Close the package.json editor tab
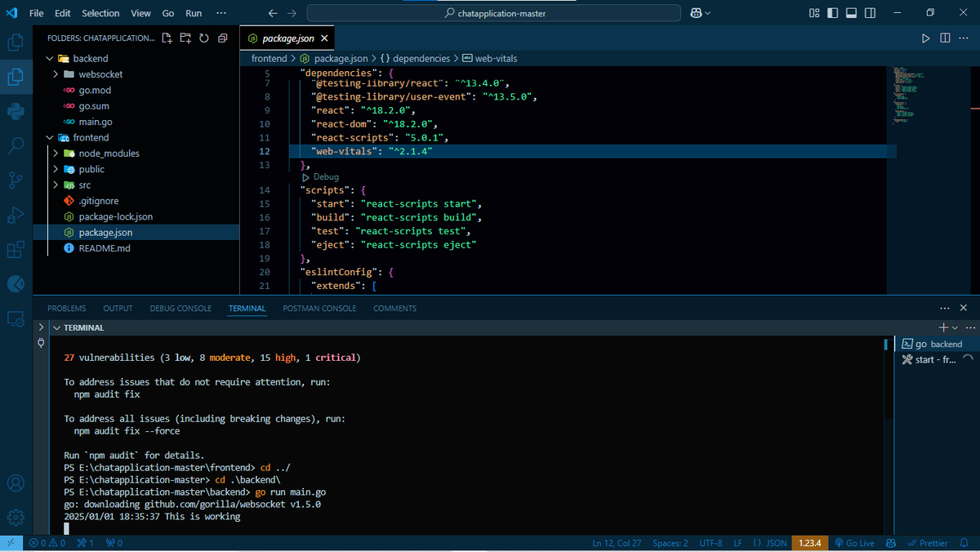This screenshot has height=552, width=980. [324, 38]
